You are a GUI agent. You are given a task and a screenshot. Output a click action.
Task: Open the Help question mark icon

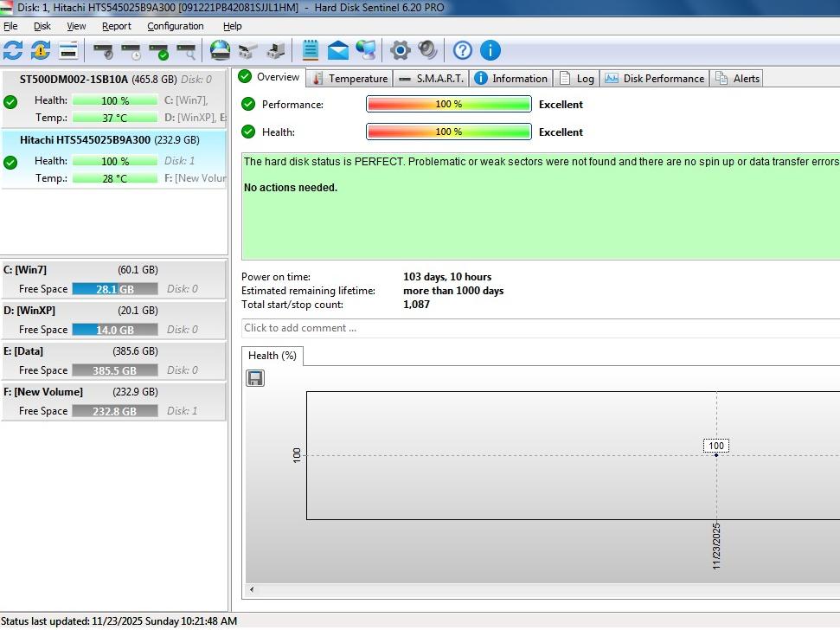tap(463, 50)
